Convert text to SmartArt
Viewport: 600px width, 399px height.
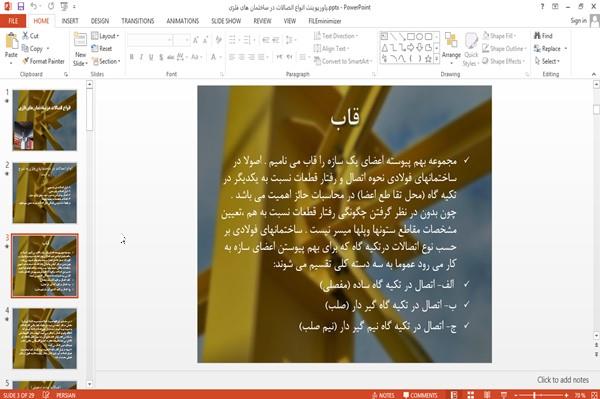[343, 61]
